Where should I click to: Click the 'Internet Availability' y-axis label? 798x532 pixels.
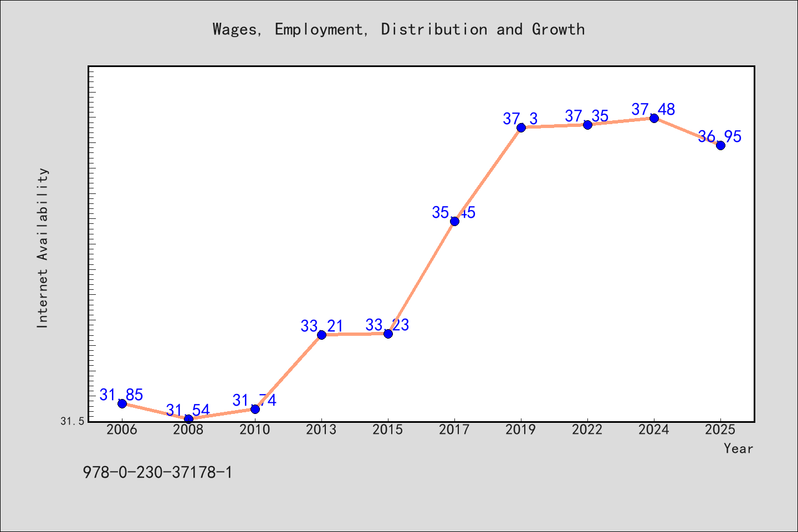[x=43, y=248]
